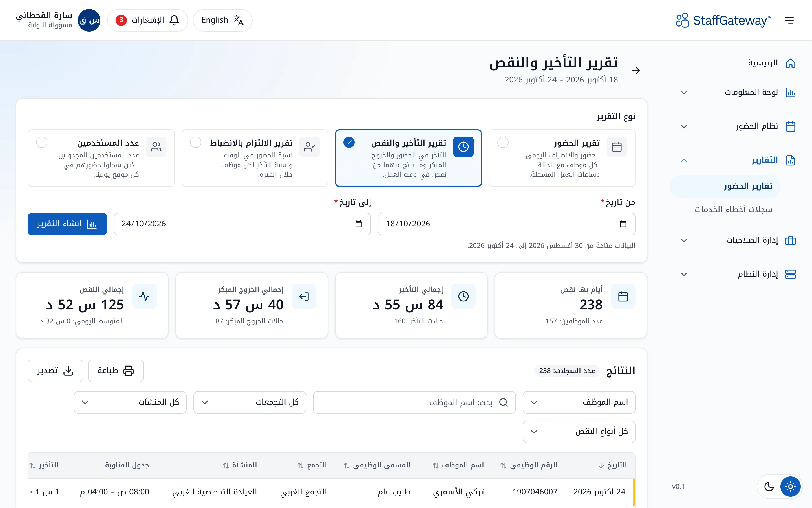Collapse التقارير sidebar section
Viewport: 812px width, 508px height.
click(x=683, y=160)
